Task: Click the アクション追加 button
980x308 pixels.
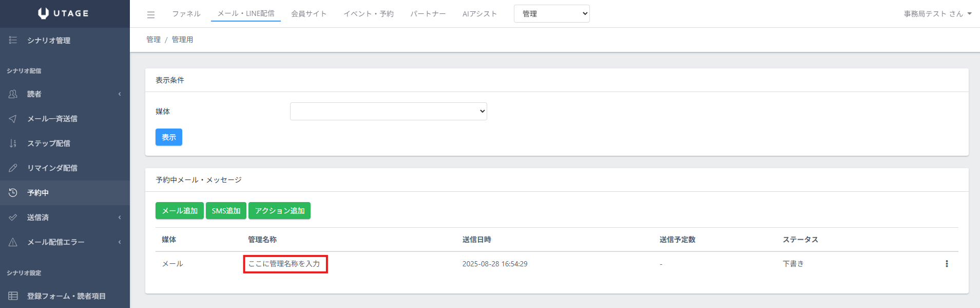Action: (x=280, y=211)
